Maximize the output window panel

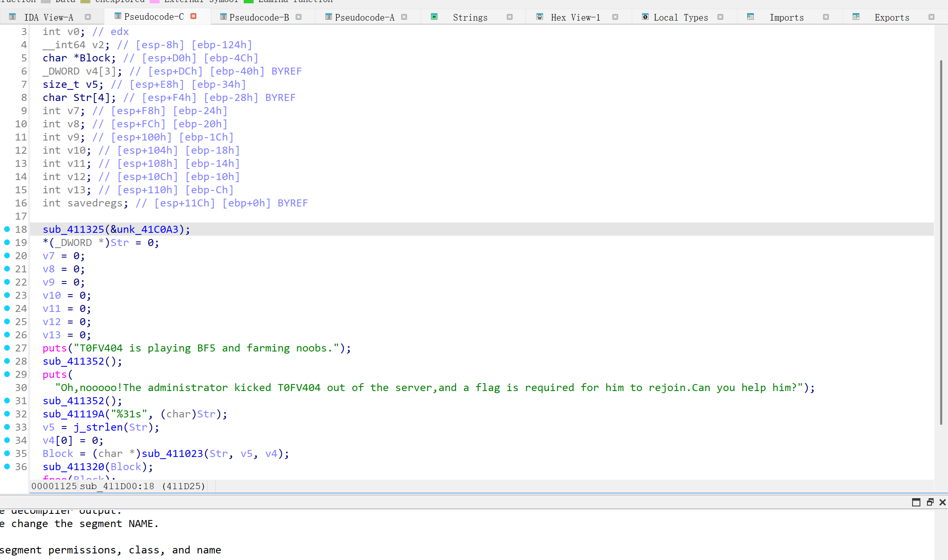tap(916, 502)
